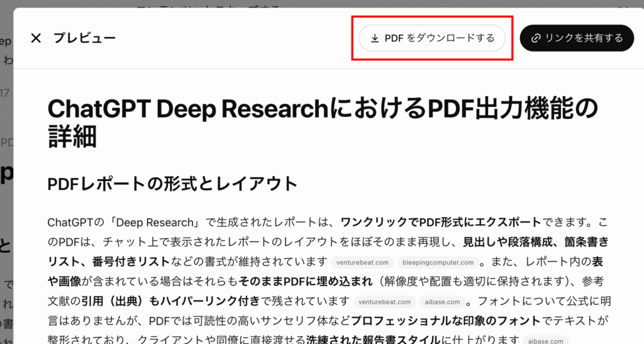Click the bold text そのままPDFに埋め込まれ
The width and height of the screenshot is (644, 344).
pos(306,282)
